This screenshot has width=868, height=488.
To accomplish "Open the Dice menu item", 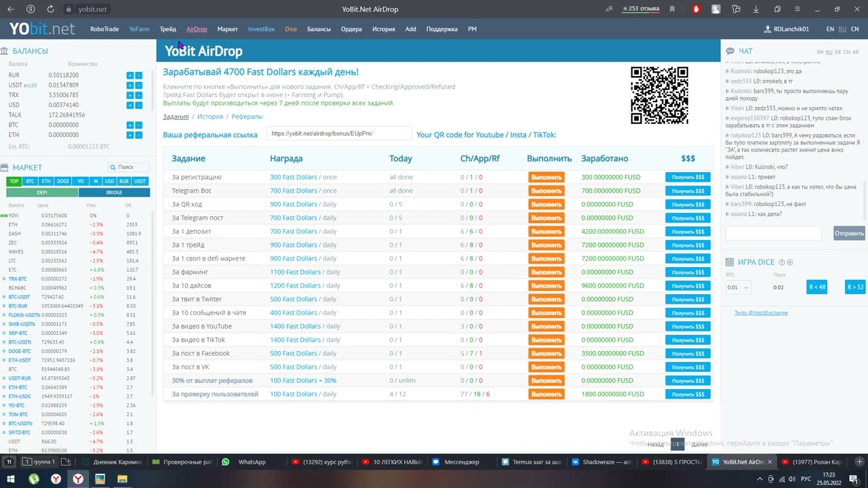I will (x=291, y=29).
